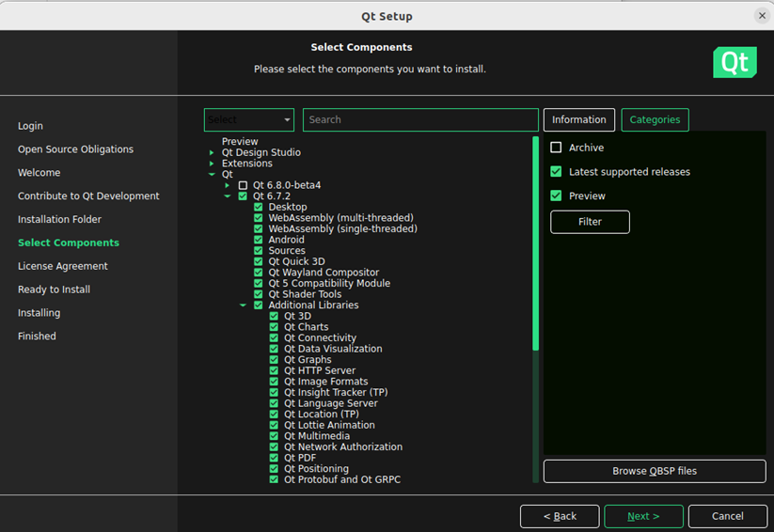
Task: Expand the Extensions tree node
Action: (x=212, y=164)
